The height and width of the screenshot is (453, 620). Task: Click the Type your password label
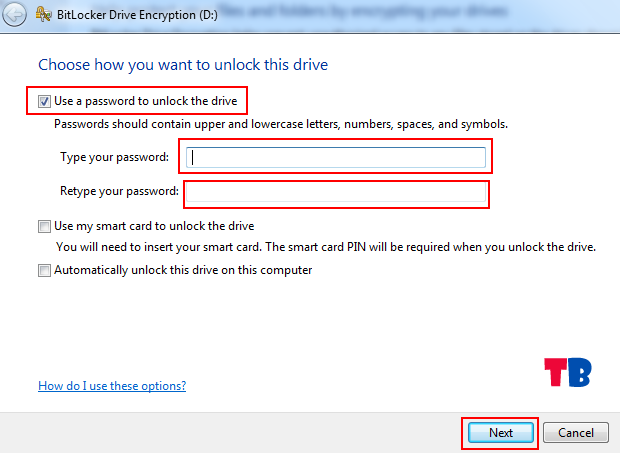pyautogui.click(x=115, y=157)
